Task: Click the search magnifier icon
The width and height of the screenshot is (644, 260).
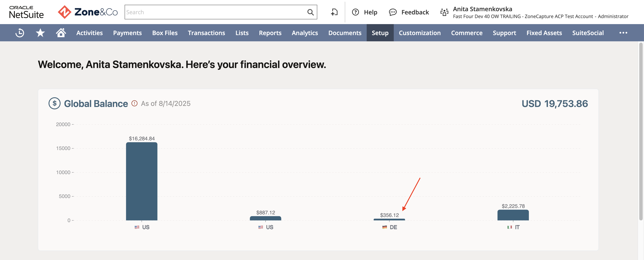Action: [310, 12]
